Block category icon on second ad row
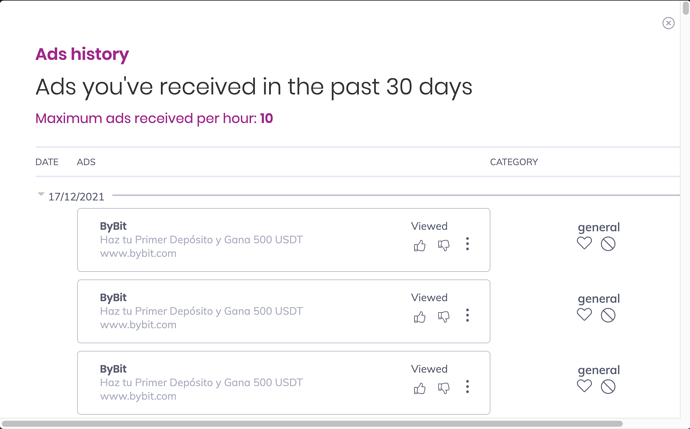Viewport: 690px width, 429px height. 608,315
